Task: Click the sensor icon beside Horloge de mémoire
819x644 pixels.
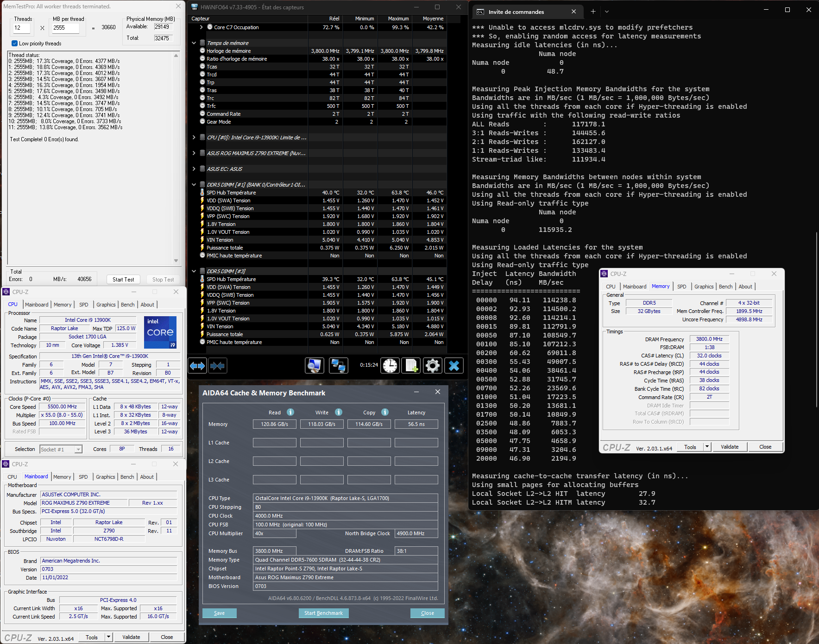Action: (x=202, y=50)
